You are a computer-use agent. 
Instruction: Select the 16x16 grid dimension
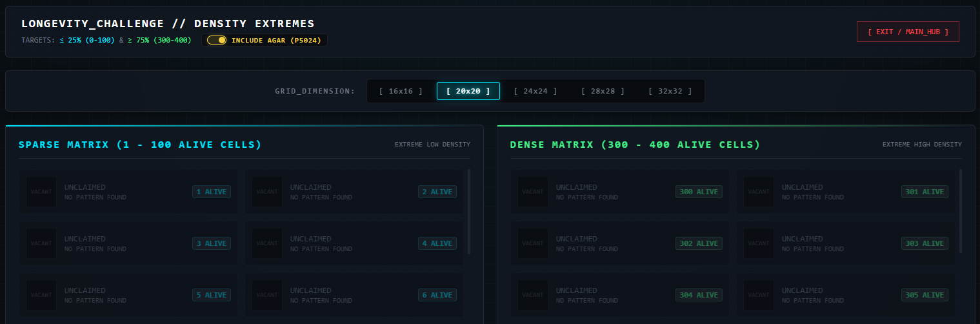click(401, 91)
